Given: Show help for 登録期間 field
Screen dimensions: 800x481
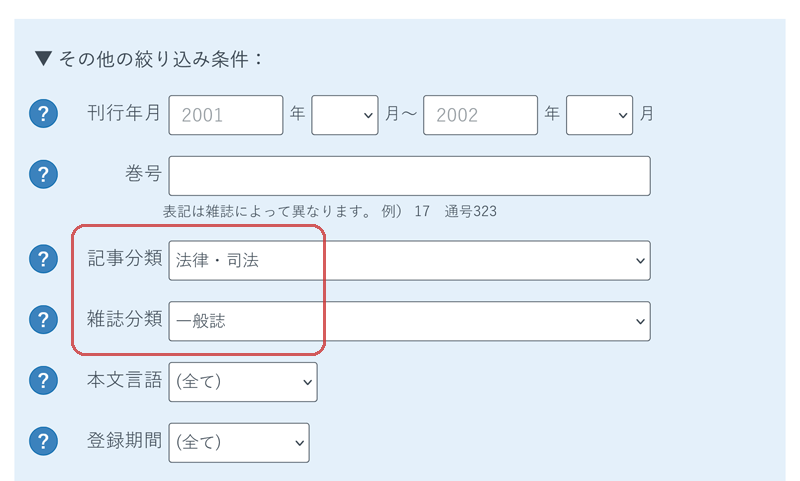Looking at the screenshot, I should (x=43, y=441).
